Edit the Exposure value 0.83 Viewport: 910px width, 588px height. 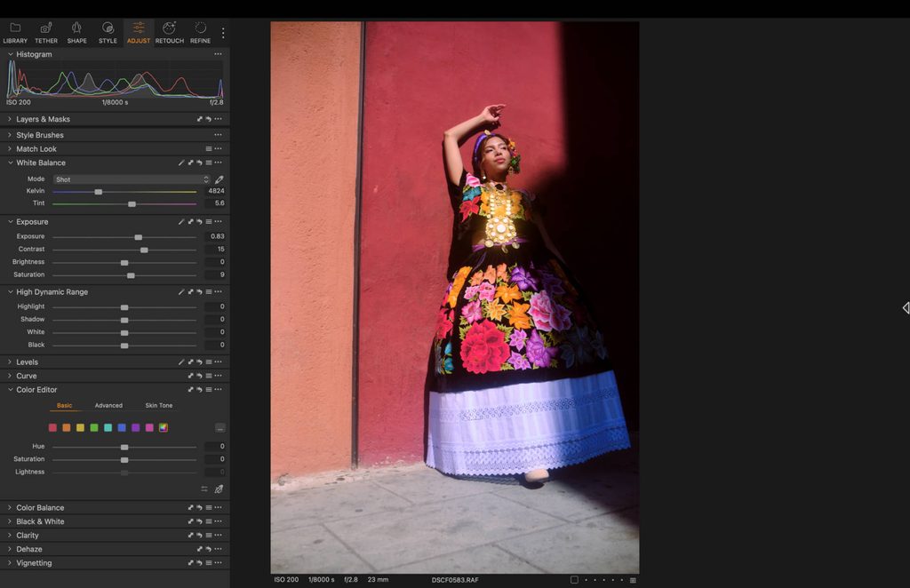pos(215,236)
